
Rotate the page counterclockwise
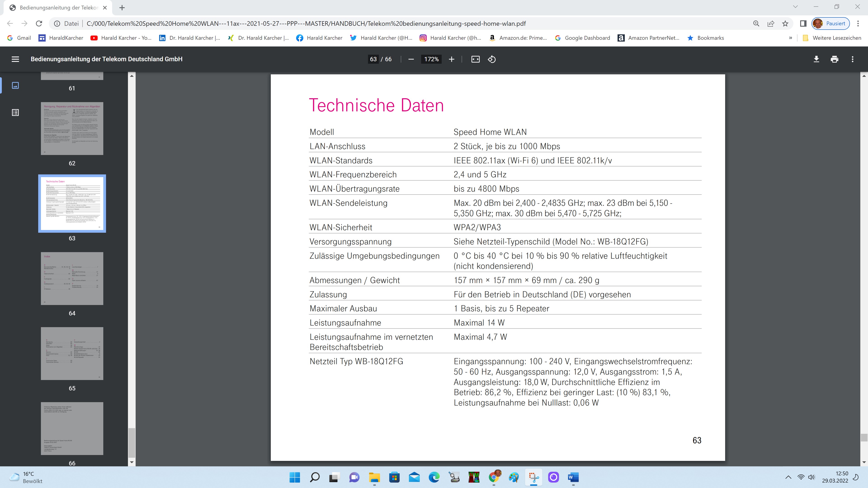(492, 59)
